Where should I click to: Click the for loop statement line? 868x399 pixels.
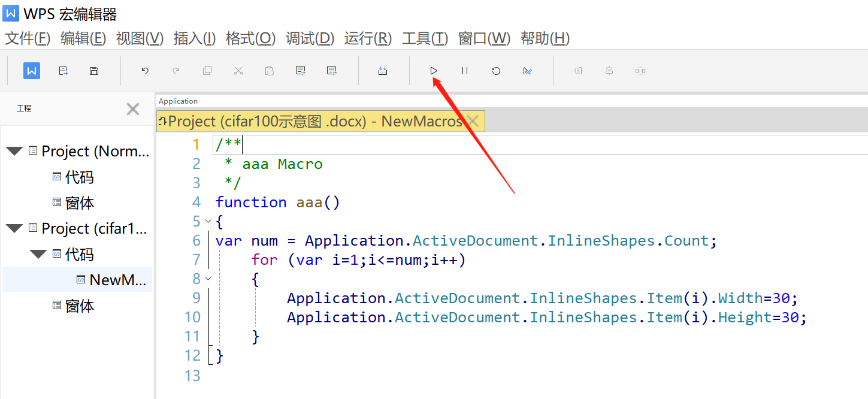[x=358, y=260]
